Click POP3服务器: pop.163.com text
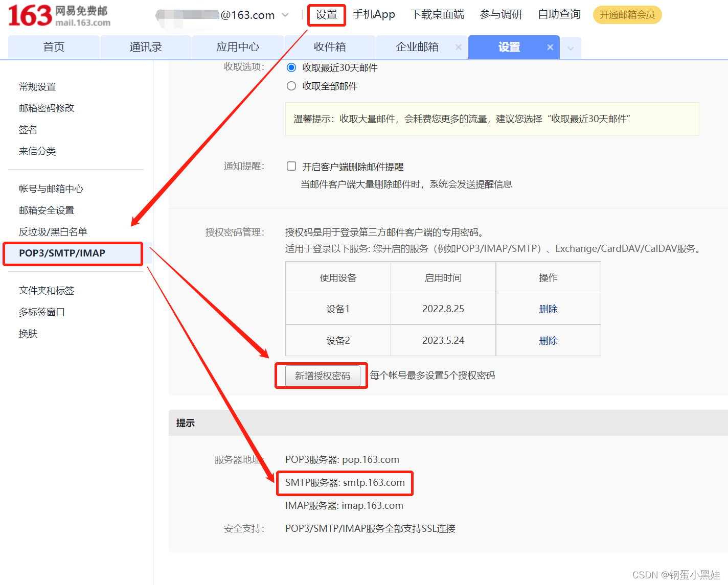728x585 pixels. [342, 460]
